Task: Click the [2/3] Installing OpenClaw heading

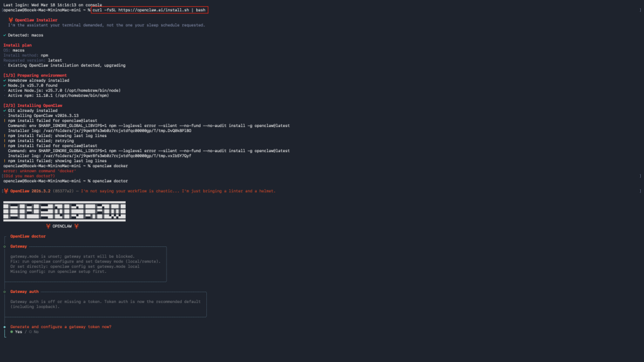Action: pyautogui.click(x=33, y=106)
